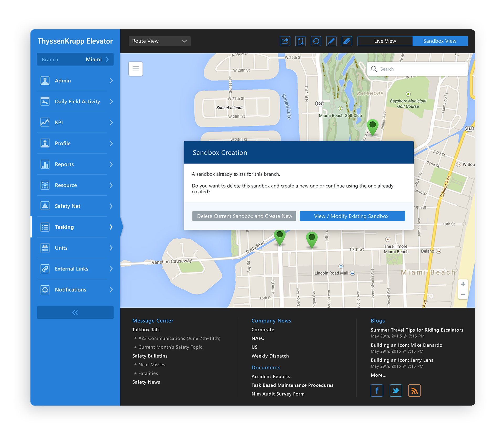The height and width of the screenshot is (436, 504).
Task: Click the green pin near Jefferson Ave
Action: [x=312, y=240]
